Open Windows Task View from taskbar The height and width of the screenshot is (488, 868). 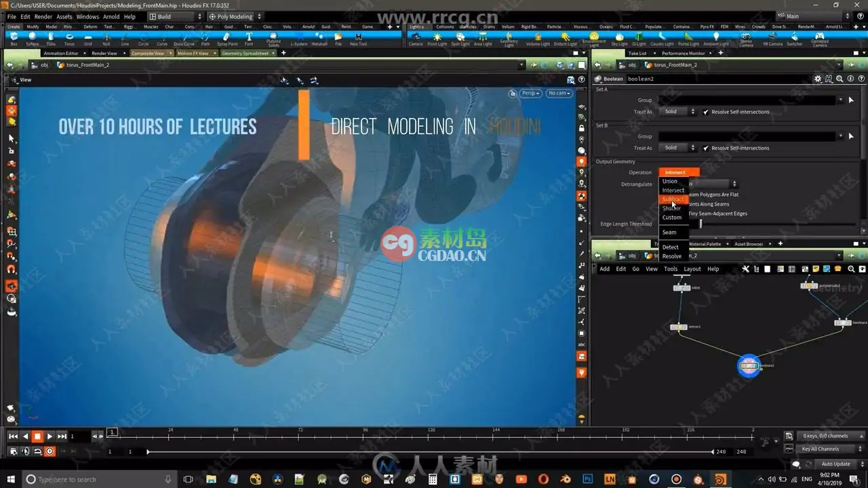click(x=189, y=479)
